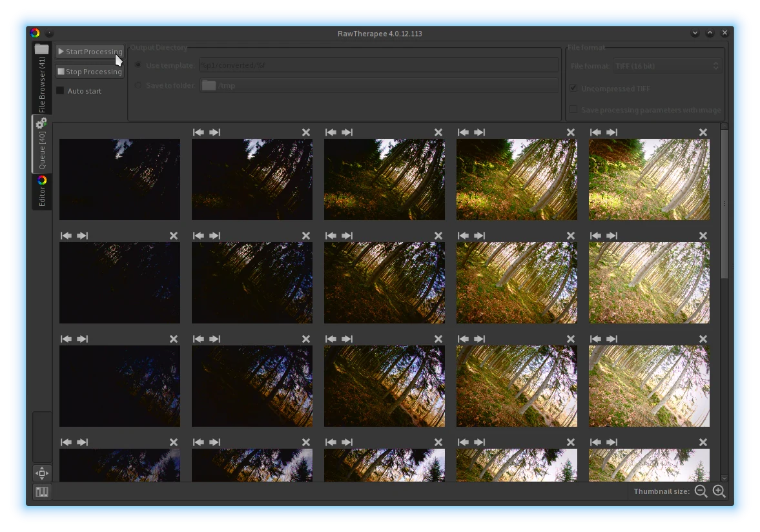
Task: Toggle Save processing parameters with image checkbox
Action: click(573, 110)
